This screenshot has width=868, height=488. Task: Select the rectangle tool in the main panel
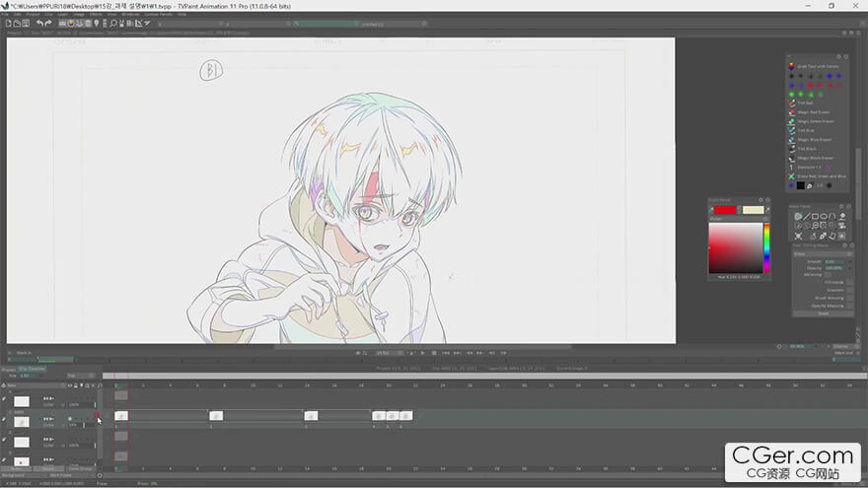[x=815, y=216]
